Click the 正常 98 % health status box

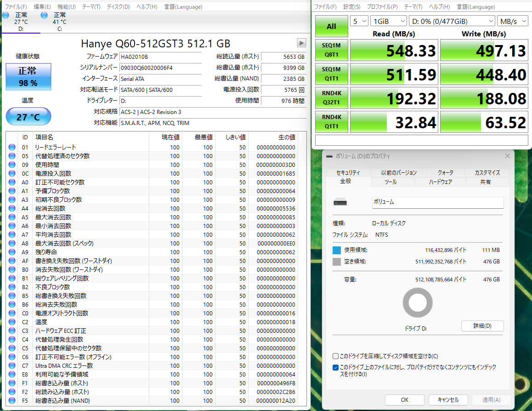pos(28,77)
